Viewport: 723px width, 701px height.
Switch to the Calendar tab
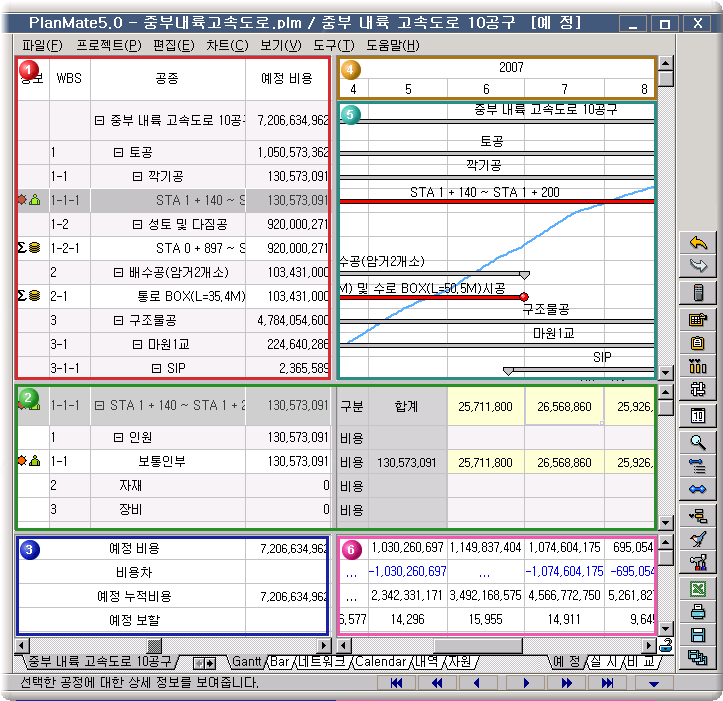pos(380,662)
